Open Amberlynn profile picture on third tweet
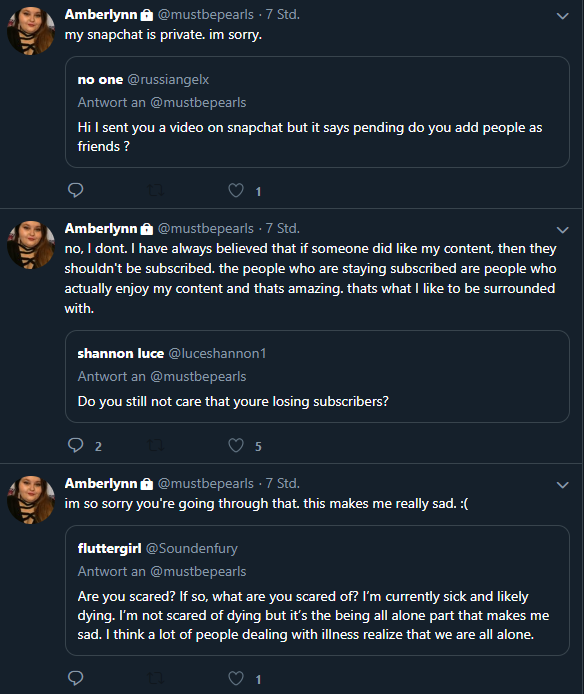This screenshot has width=584, height=694. pos(31,500)
